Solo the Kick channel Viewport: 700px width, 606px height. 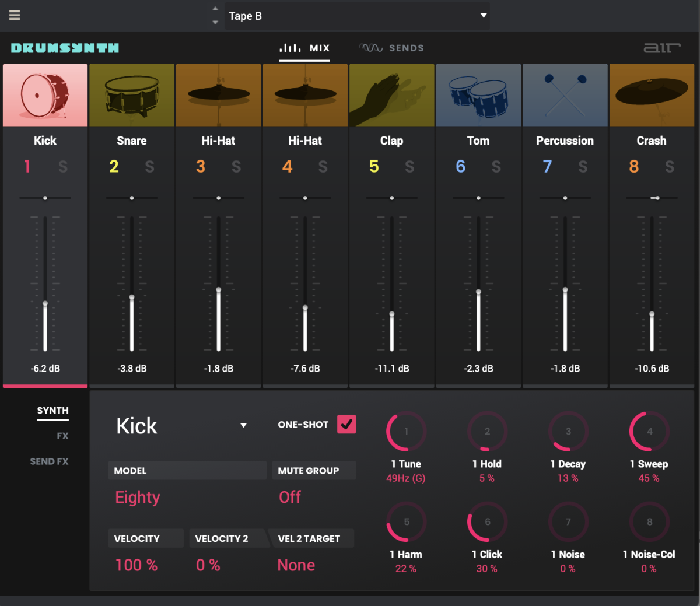pos(63,167)
